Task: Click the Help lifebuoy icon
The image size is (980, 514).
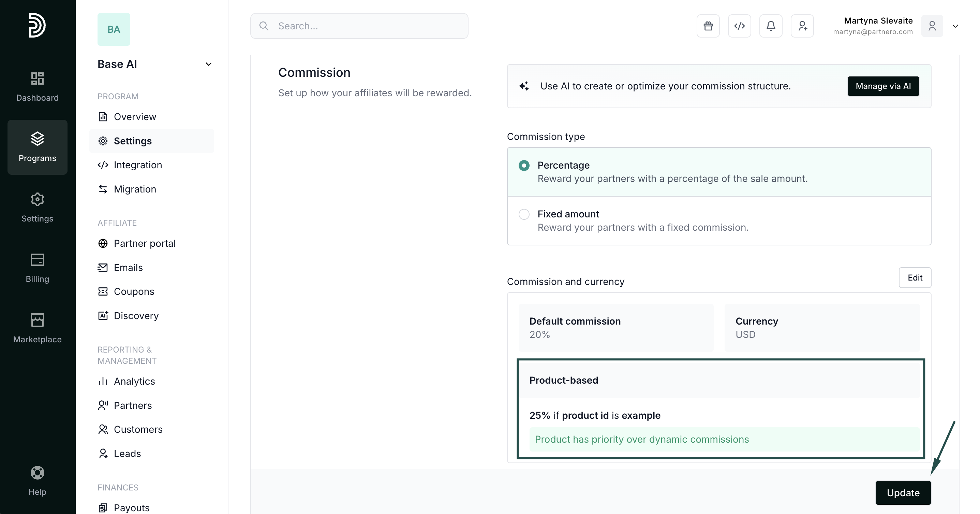Action: 37,473
